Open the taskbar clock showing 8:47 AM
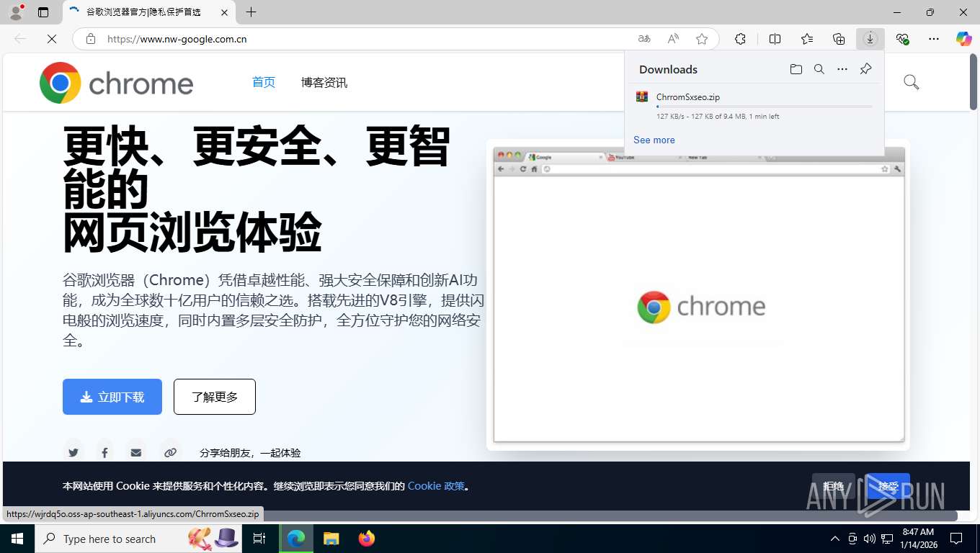 [x=918, y=539]
